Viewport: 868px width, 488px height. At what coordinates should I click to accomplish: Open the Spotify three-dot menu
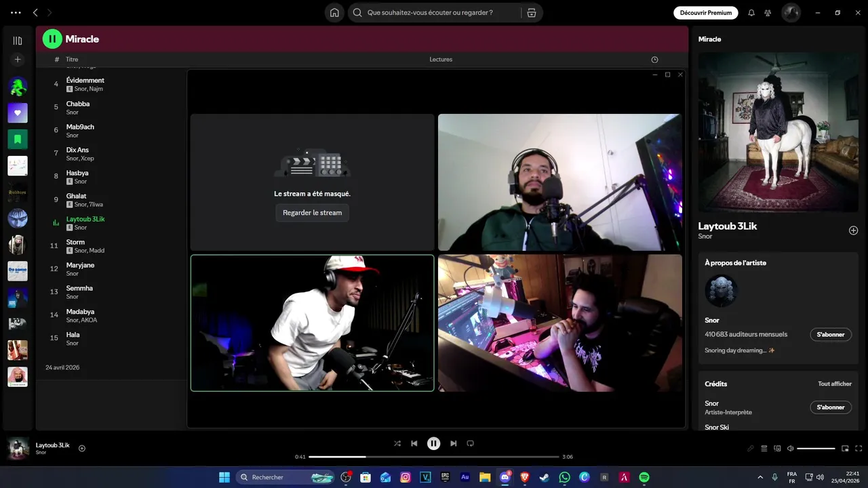(16, 12)
